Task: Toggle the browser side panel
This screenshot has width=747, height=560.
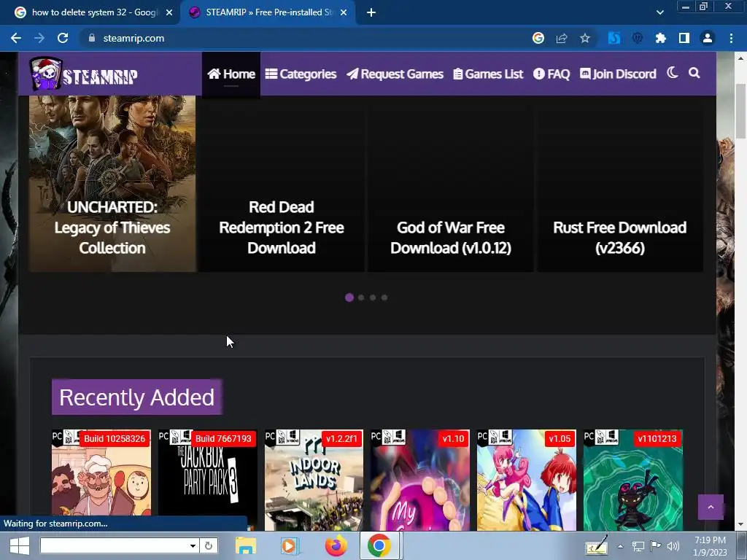Action: [x=684, y=38]
